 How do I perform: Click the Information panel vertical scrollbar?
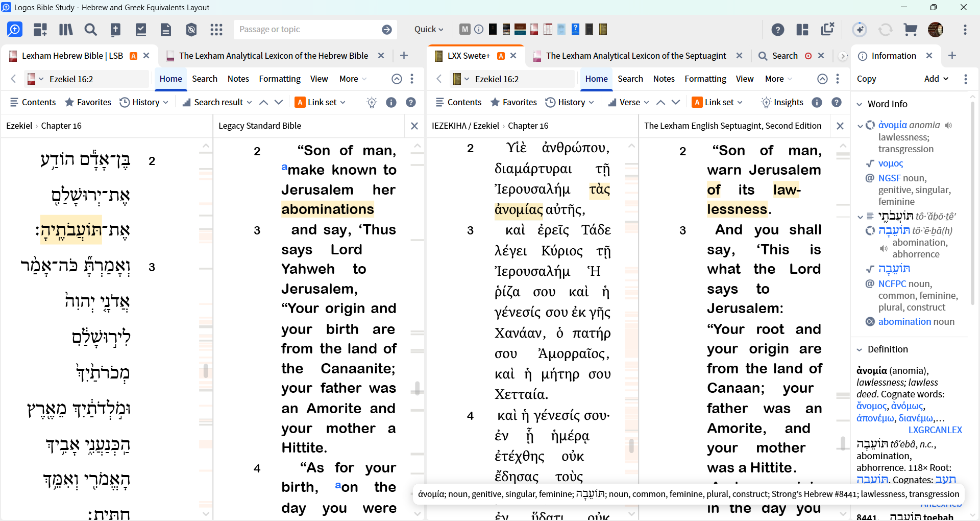click(x=973, y=204)
